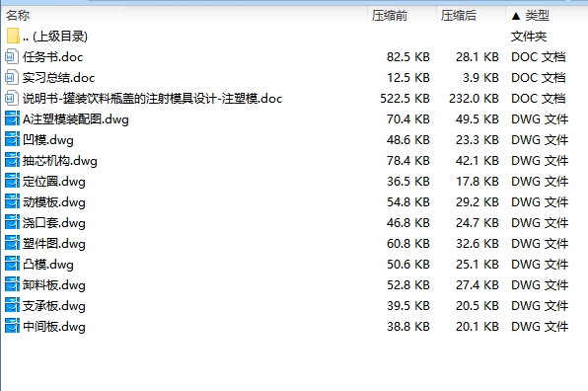
Task: Click the 23.3 KB compressed size cell
Action: pos(477,139)
